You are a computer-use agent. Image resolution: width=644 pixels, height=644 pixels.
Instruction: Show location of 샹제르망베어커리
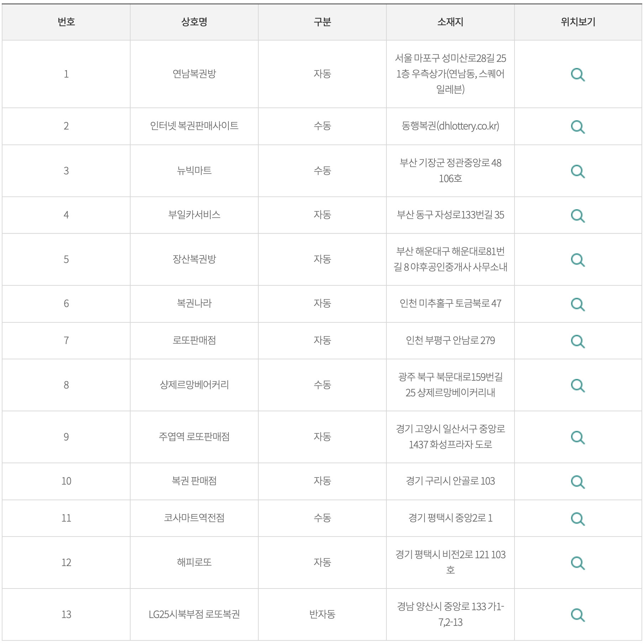point(578,385)
